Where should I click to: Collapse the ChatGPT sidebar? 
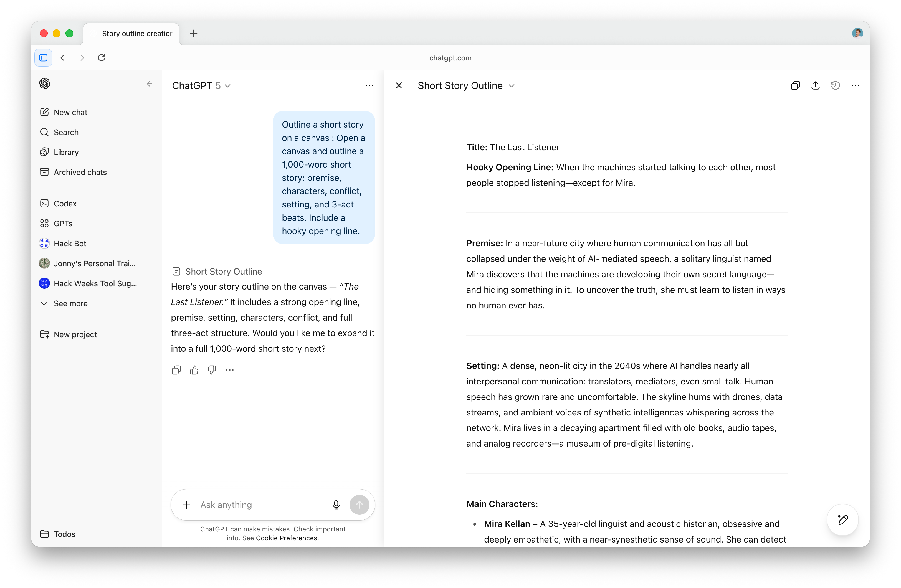tap(148, 84)
